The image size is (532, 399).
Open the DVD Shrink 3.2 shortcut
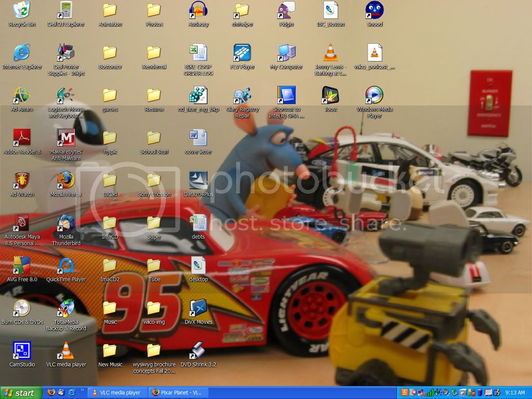click(x=198, y=351)
